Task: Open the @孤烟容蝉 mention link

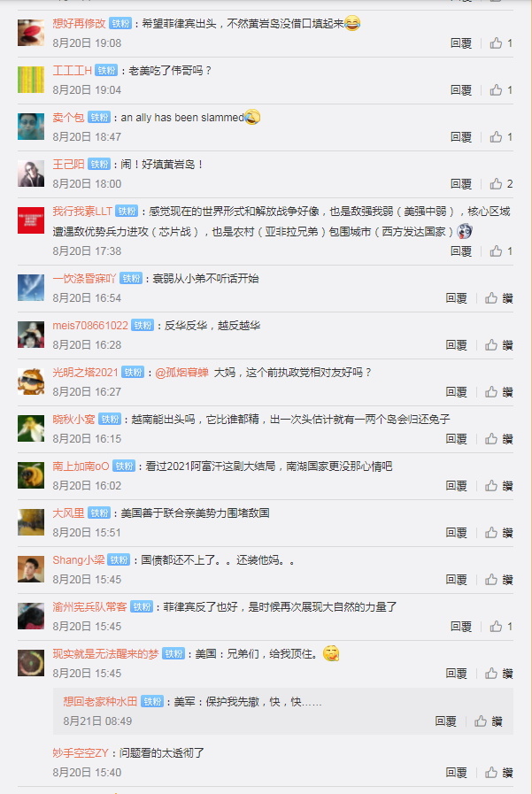Action: coord(181,372)
